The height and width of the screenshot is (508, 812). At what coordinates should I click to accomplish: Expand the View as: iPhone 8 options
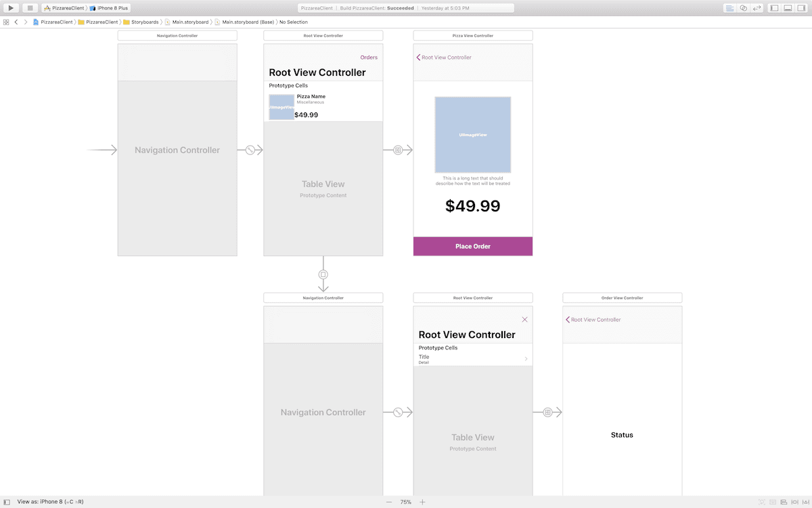[x=50, y=502]
